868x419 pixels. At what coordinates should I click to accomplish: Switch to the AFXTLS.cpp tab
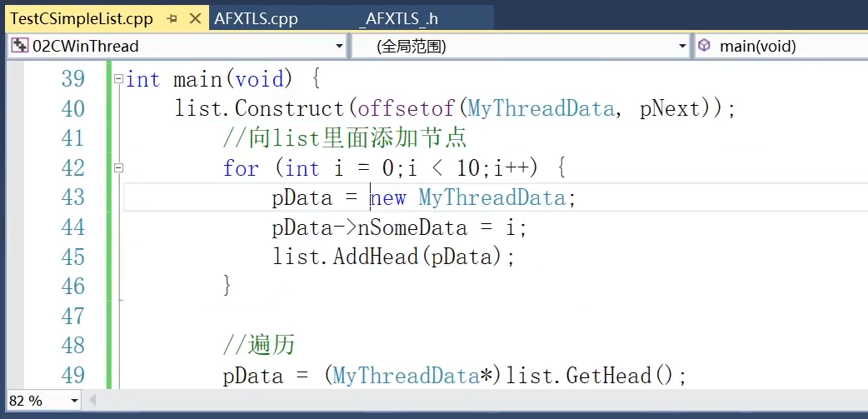256,19
